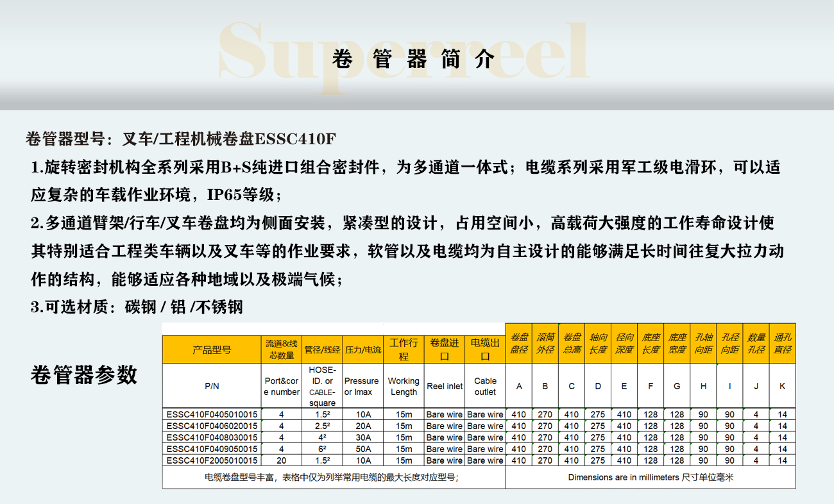Click the Dimensions are in millimeters note

[650, 478]
